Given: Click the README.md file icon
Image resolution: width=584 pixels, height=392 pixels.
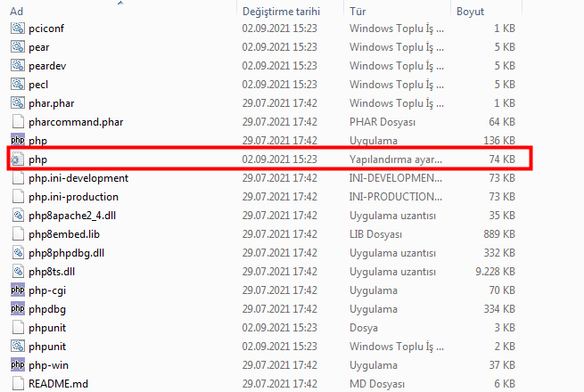Looking at the screenshot, I should click(18, 384).
